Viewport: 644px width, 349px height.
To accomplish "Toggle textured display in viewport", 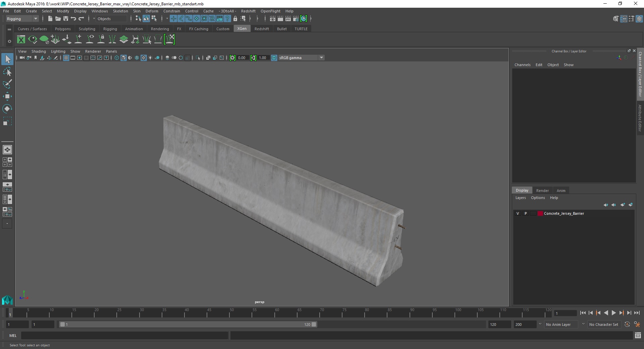I will pyautogui.click(x=144, y=58).
